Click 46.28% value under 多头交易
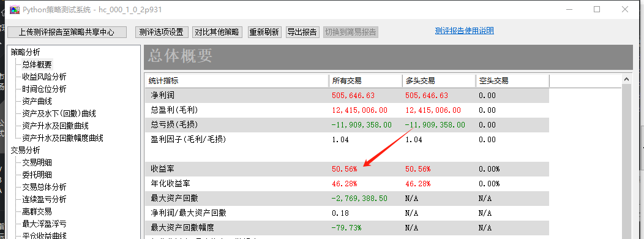 point(417,183)
